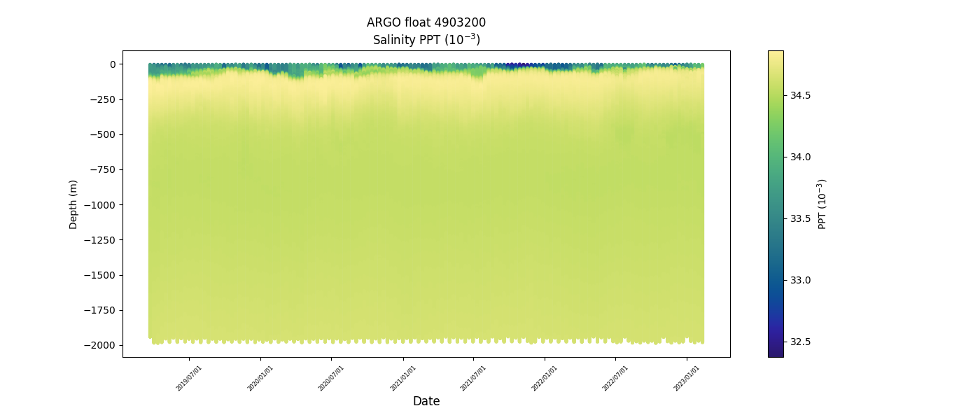Click the −2000 depth tick label
This screenshot has height=420, width=980.
coord(100,345)
